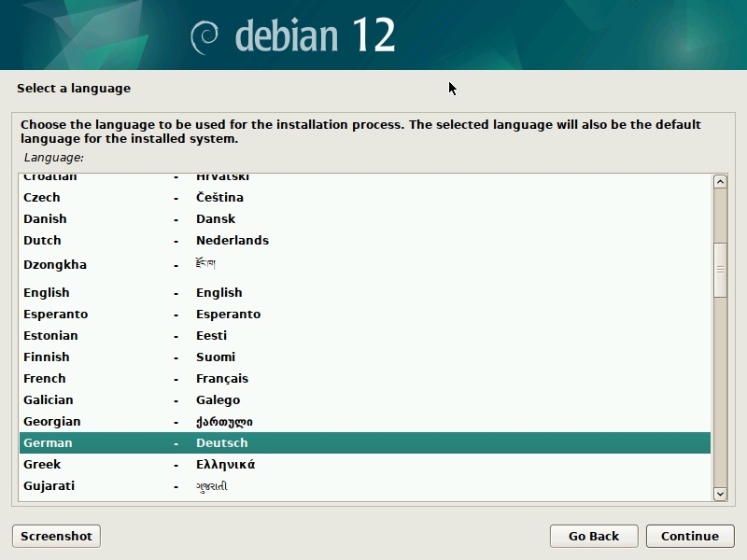Click the Debian swirl logo
Image resolution: width=747 pixels, height=560 pixels.
click(x=204, y=36)
